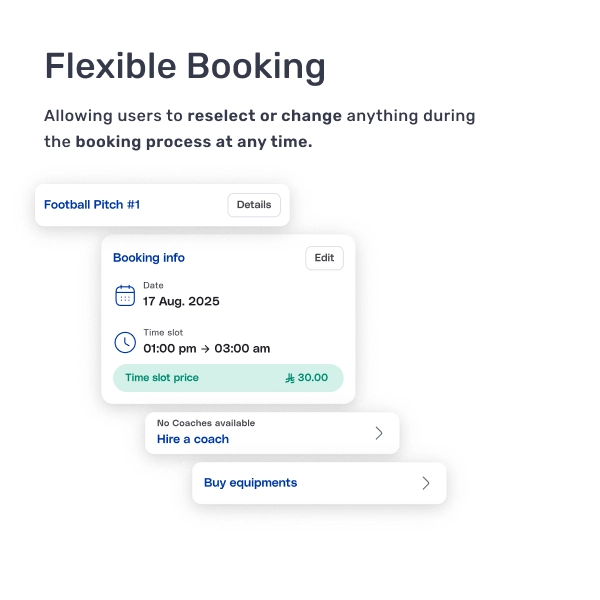Click the Booking info card heading
The image size is (600, 600).
(x=149, y=258)
